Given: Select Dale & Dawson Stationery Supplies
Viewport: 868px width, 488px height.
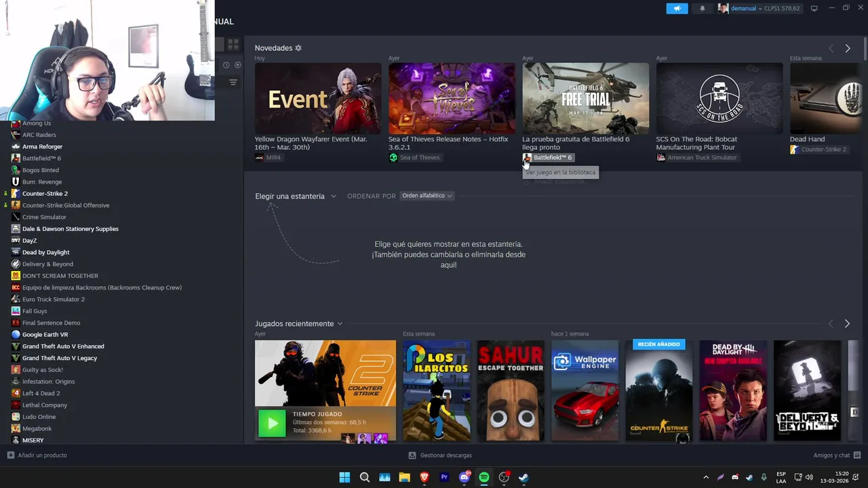Looking at the screenshot, I should coord(71,228).
